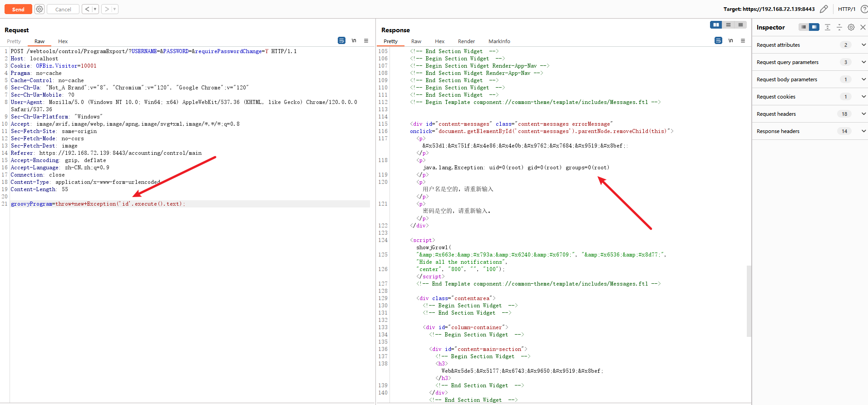Set combined tabbed layout view
The width and height of the screenshot is (868, 405).
click(x=740, y=25)
